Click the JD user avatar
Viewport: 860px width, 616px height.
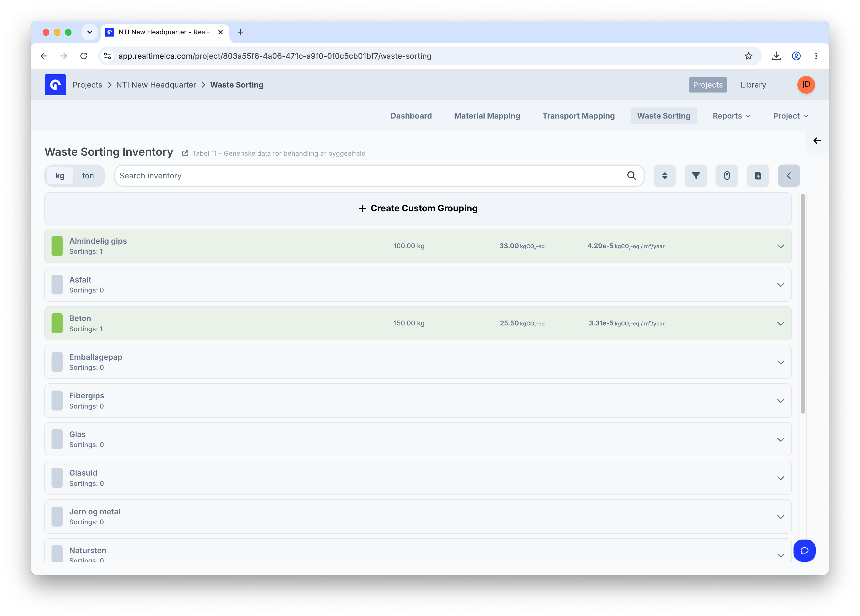pyautogui.click(x=806, y=84)
